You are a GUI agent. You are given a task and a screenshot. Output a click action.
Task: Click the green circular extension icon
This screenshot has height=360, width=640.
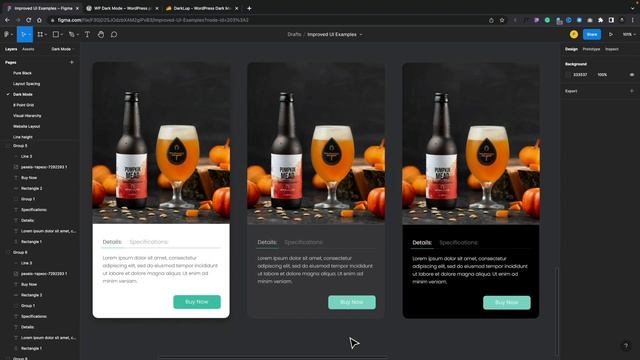547,20
